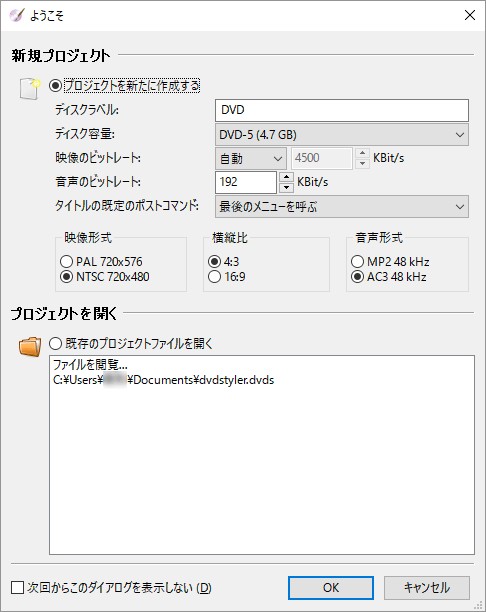The height and width of the screenshot is (612, 486).
Task: Click the 新規プロジェクト section heading
Action: click(x=61, y=55)
